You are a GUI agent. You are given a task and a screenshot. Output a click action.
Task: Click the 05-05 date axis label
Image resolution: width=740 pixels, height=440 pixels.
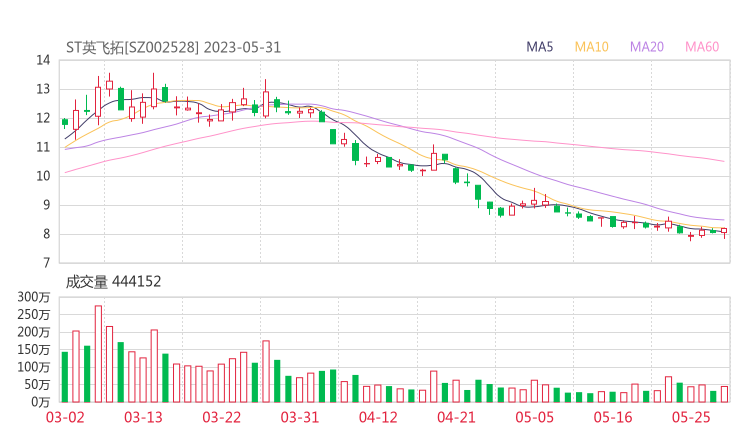pos(534,417)
